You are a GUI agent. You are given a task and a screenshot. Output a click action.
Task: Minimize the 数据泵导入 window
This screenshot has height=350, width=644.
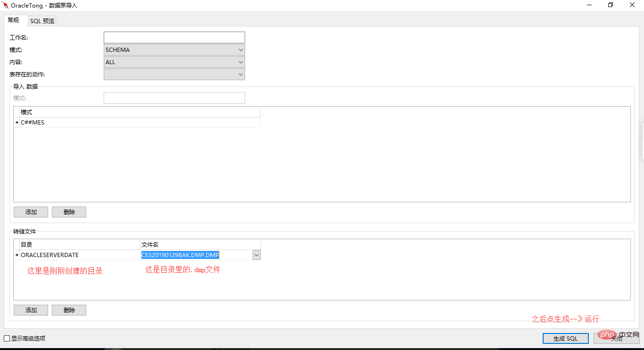pyautogui.click(x=589, y=5)
